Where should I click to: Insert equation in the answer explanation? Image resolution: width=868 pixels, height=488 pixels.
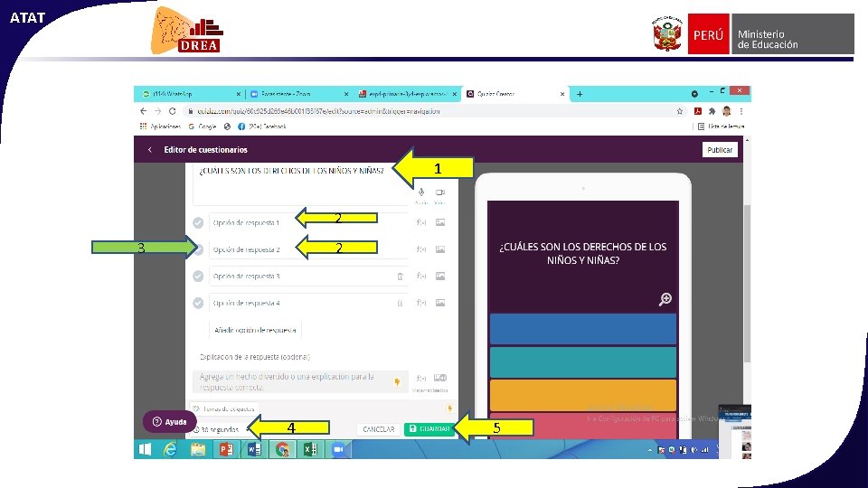(x=421, y=379)
